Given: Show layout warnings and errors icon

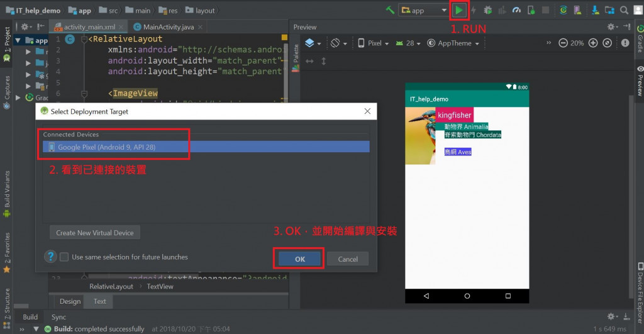Looking at the screenshot, I should pyautogui.click(x=625, y=43).
